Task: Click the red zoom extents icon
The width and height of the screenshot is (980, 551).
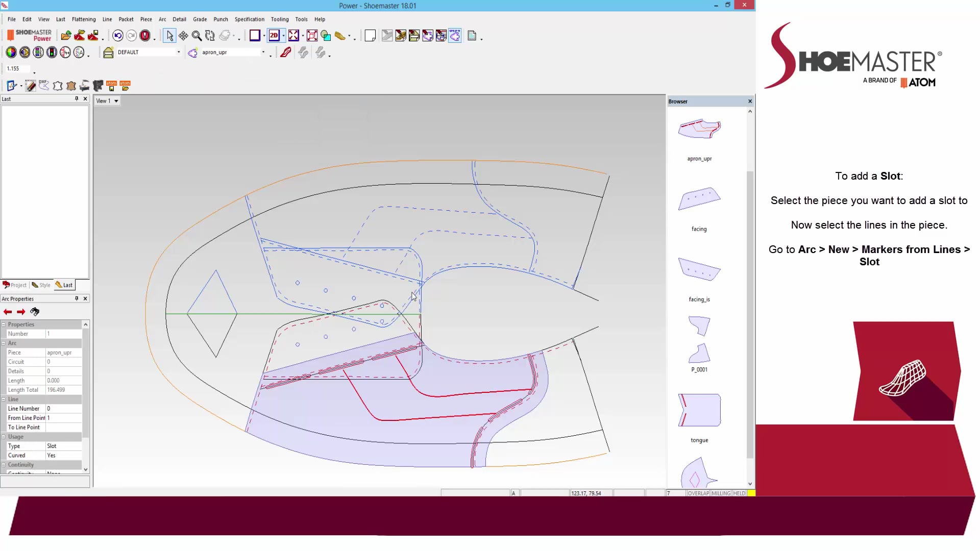Action: pos(312,36)
